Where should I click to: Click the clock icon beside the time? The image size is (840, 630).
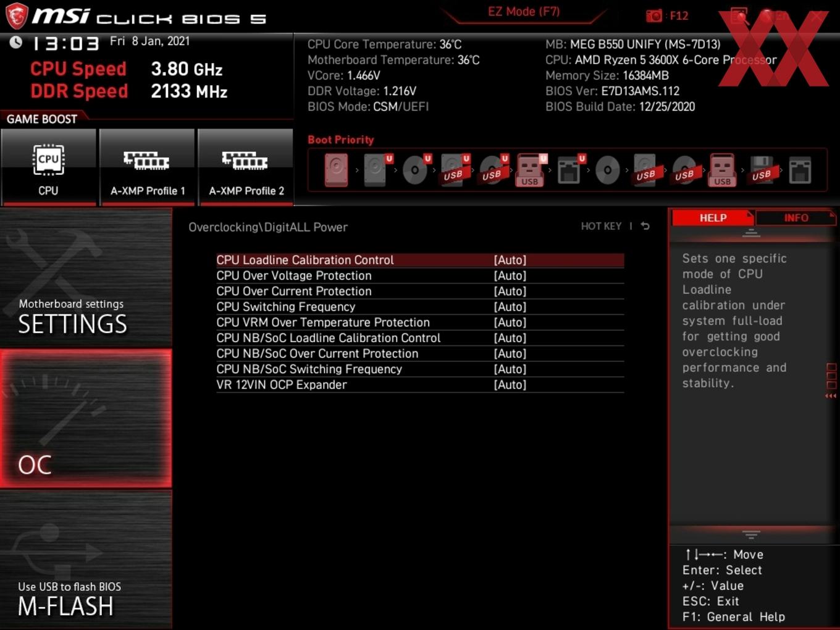pos(15,42)
